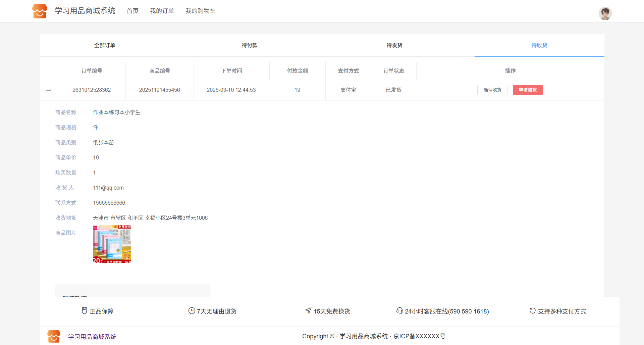
Task: Open 我的购物车 from the top navigation
Action: 201,11
